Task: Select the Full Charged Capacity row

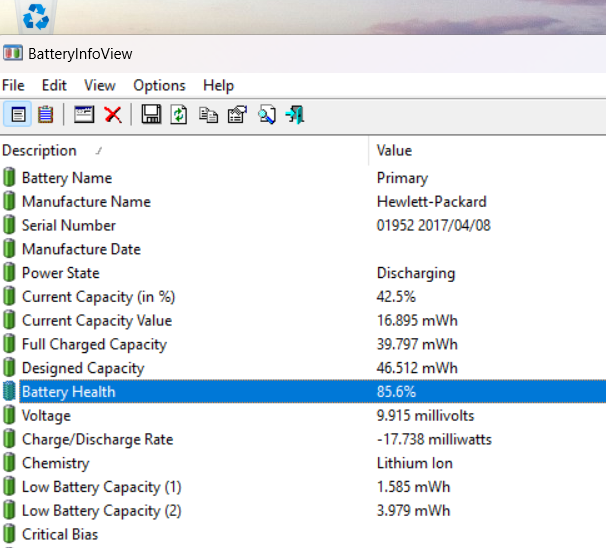Action: pyautogui.click(x=303, y=344)
